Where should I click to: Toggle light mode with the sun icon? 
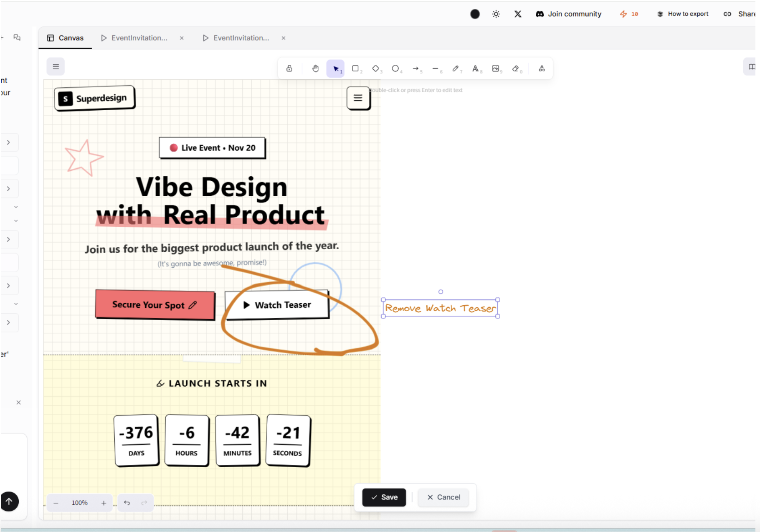496,14
